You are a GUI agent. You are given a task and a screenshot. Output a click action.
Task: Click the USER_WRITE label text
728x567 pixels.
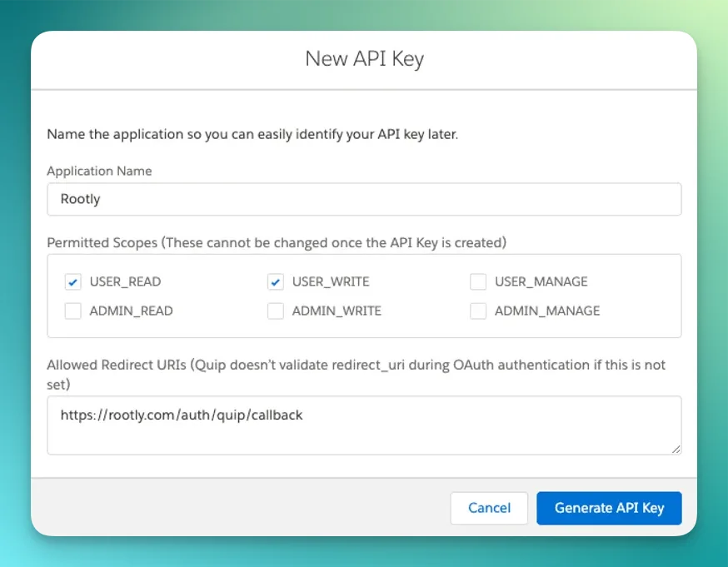point(331,281)
